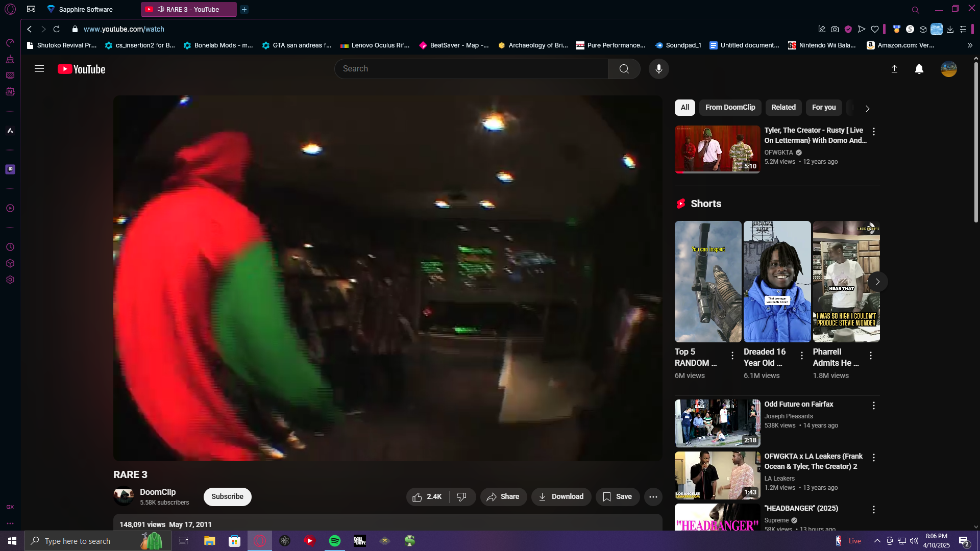Open the YouTube hamburger guide menu

point(39,69)
